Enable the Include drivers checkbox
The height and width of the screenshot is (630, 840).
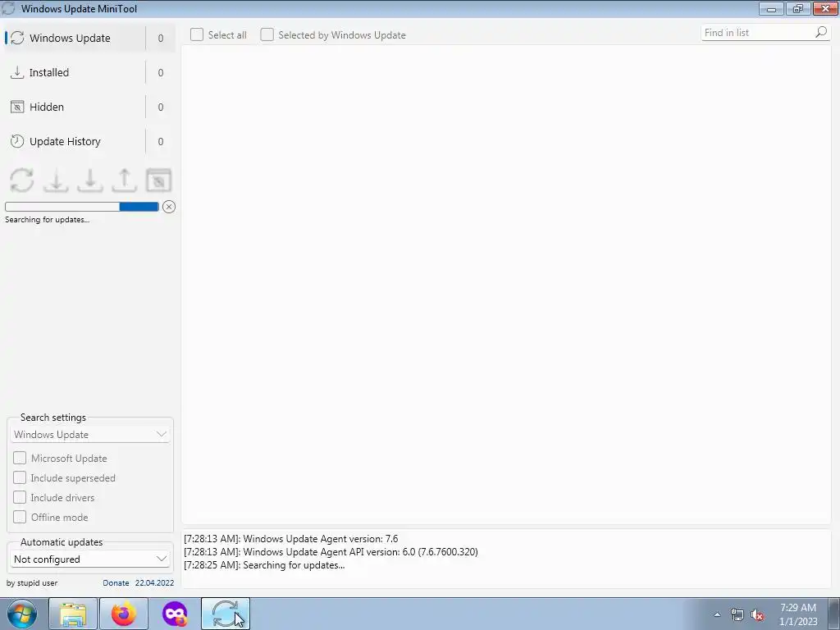click(20, 498)
